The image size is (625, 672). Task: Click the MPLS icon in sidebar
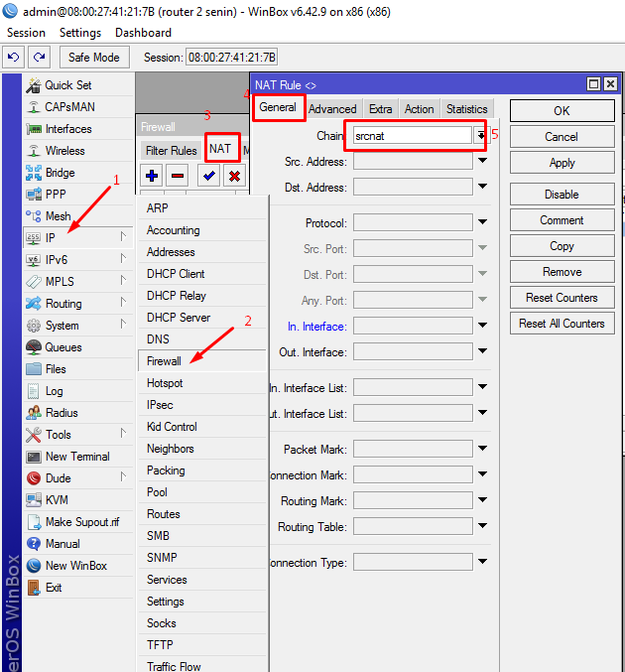[34, 282]
